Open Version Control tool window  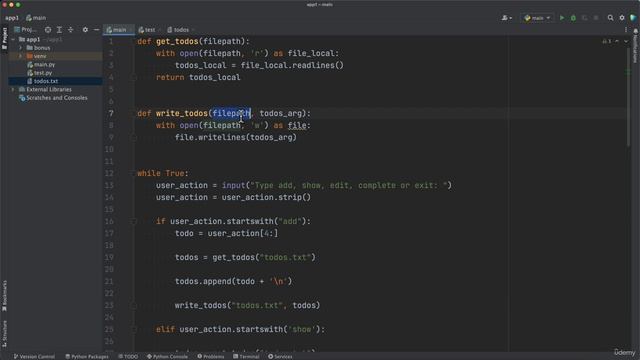34,357
